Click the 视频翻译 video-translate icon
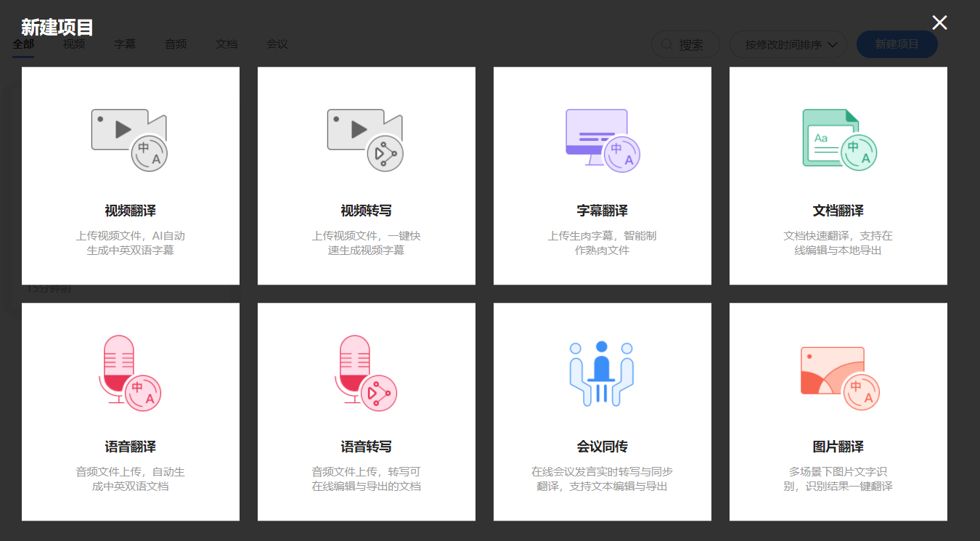This screenshot has height=541, width=980. pos(130,140)
